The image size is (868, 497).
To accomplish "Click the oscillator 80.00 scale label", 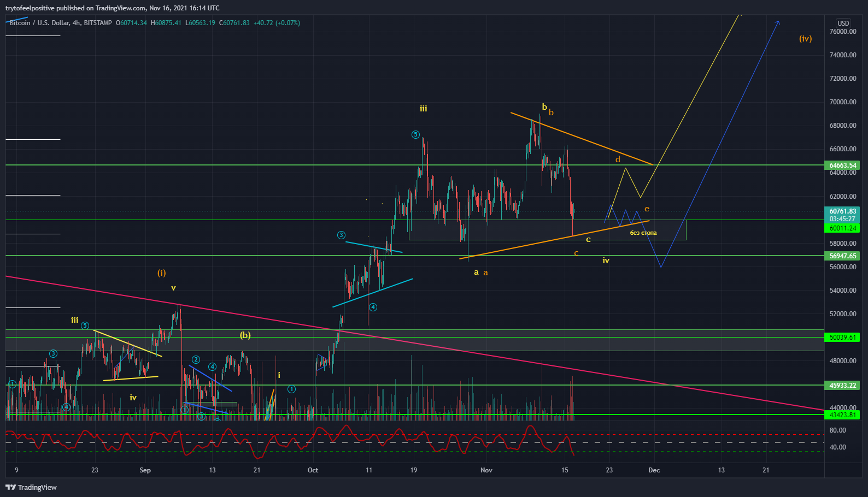I will [838, 430].
